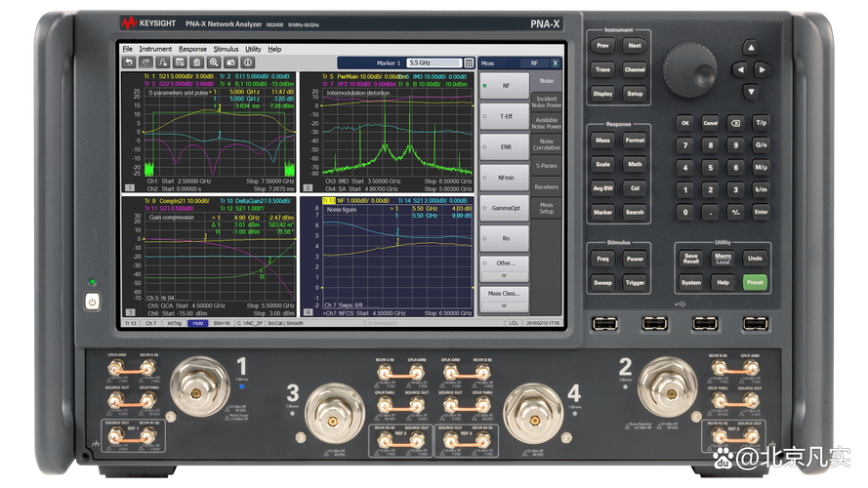Click the G/n unit key
This screenshot has height=488, width=868.
tap(762, 145)
